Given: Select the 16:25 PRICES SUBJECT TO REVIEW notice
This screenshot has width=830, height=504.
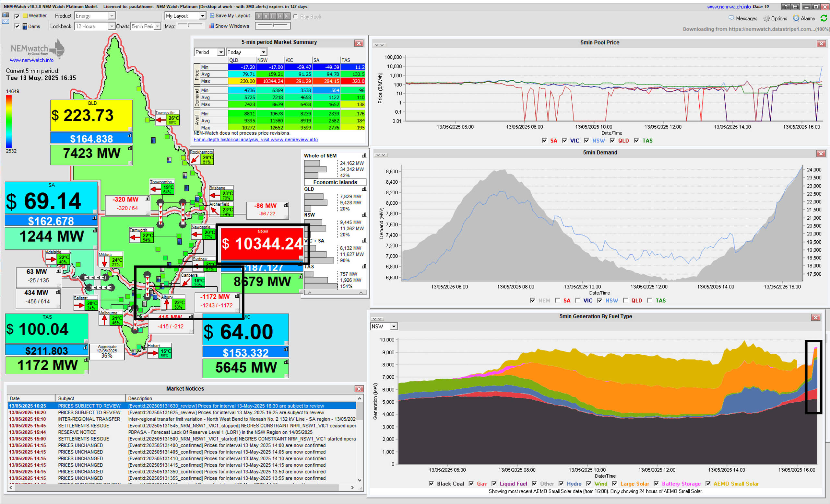Looking at the screenshot, I should coord(182,406).
